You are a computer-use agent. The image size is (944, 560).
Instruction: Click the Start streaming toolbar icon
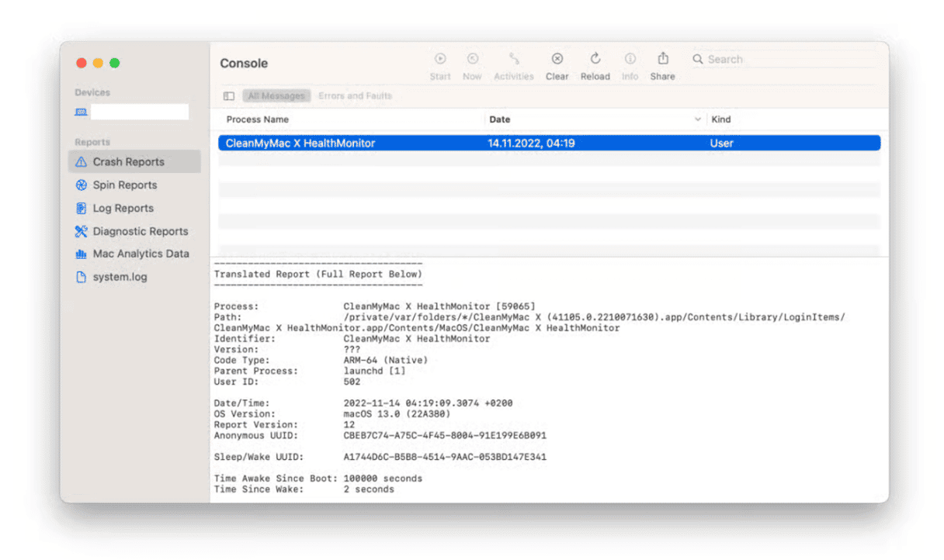point(440,59)
